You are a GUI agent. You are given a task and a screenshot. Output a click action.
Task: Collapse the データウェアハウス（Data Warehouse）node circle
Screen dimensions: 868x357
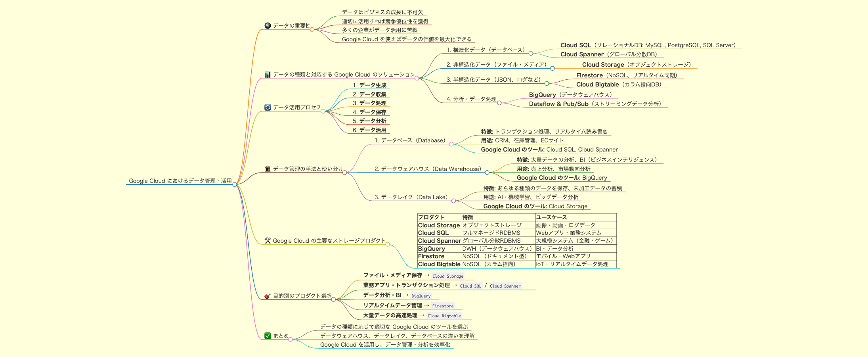(487, 173)
